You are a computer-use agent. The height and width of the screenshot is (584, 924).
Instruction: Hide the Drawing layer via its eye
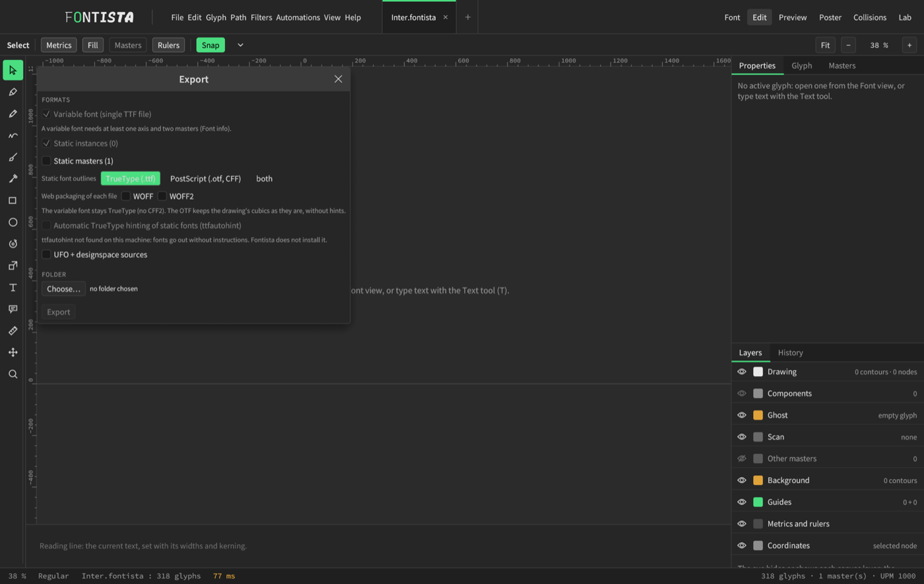[742, 372]
